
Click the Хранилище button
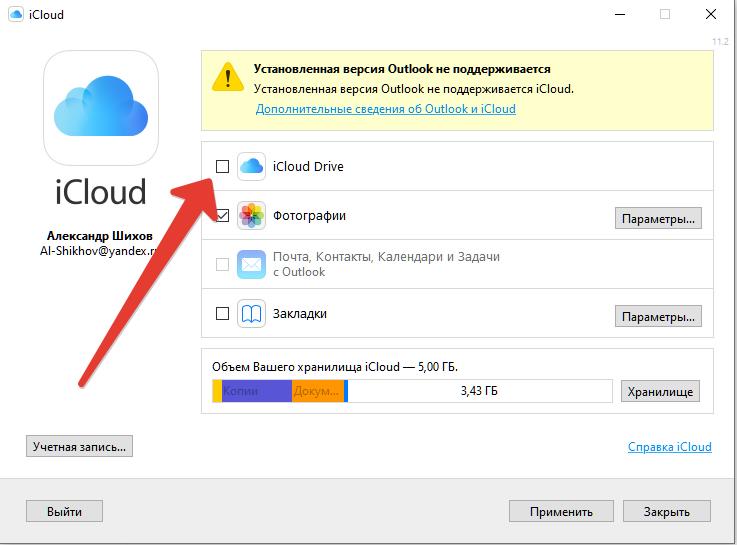[660, 391]
